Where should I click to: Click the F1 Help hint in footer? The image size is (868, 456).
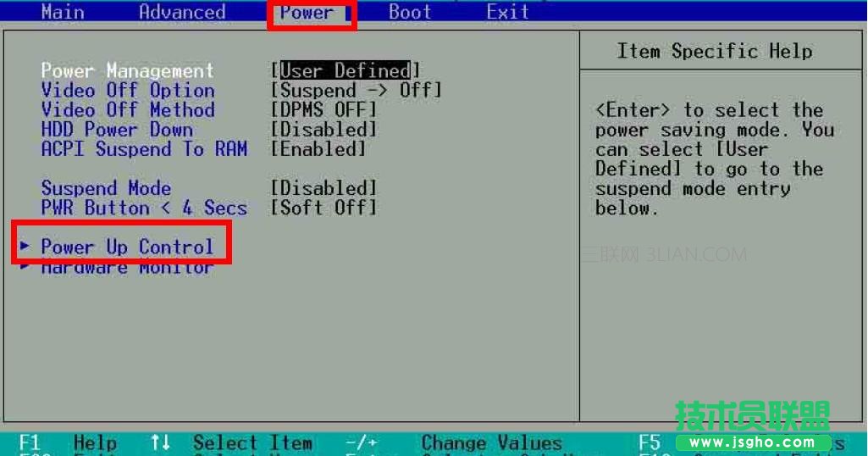point(68,442)
